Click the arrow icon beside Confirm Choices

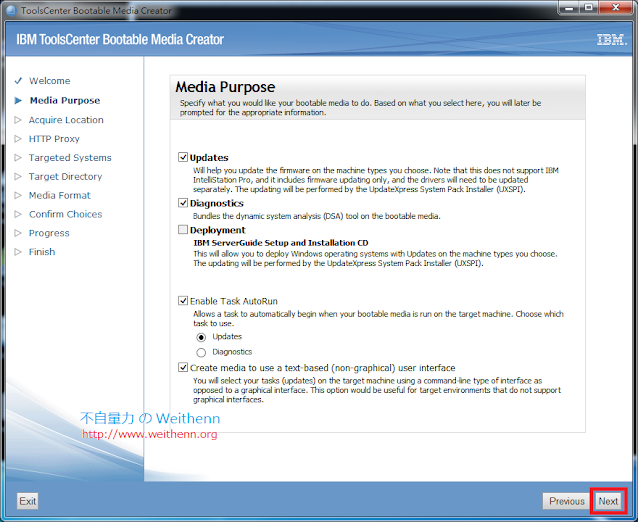click(x=18, y=214)
